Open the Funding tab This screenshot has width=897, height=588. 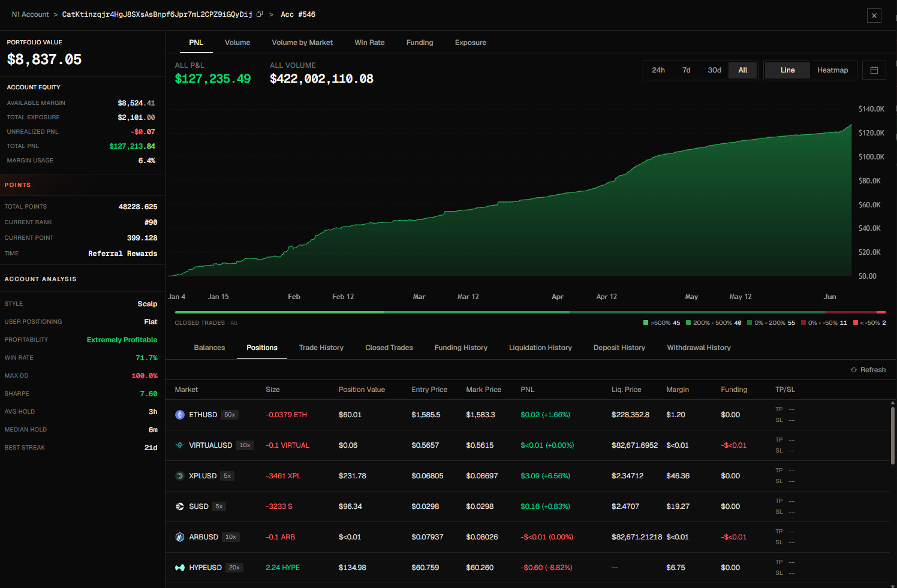[x=420, y=43]
